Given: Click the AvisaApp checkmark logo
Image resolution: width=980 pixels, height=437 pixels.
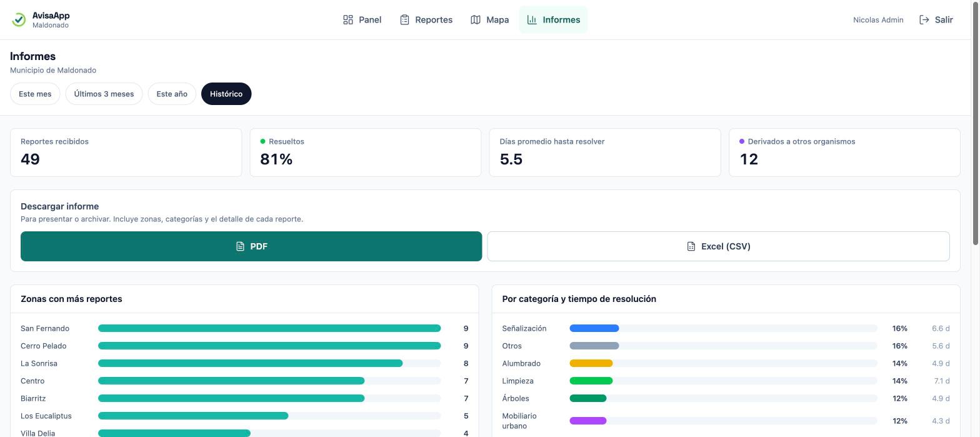Looking at the screenshot, I should pyautogui.click(x=19, y=20).
